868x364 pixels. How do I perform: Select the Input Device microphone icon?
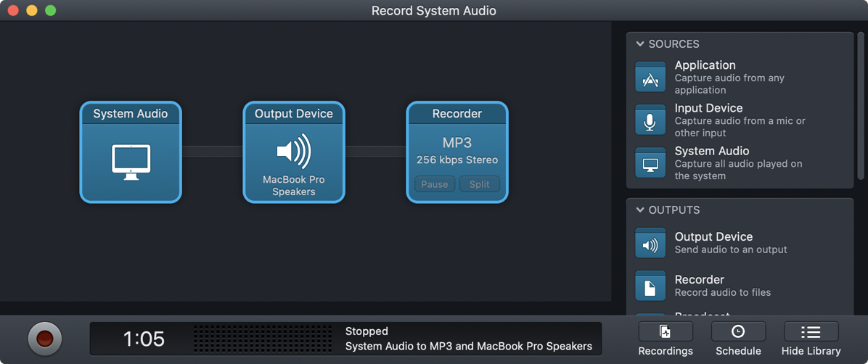[650, 120]
